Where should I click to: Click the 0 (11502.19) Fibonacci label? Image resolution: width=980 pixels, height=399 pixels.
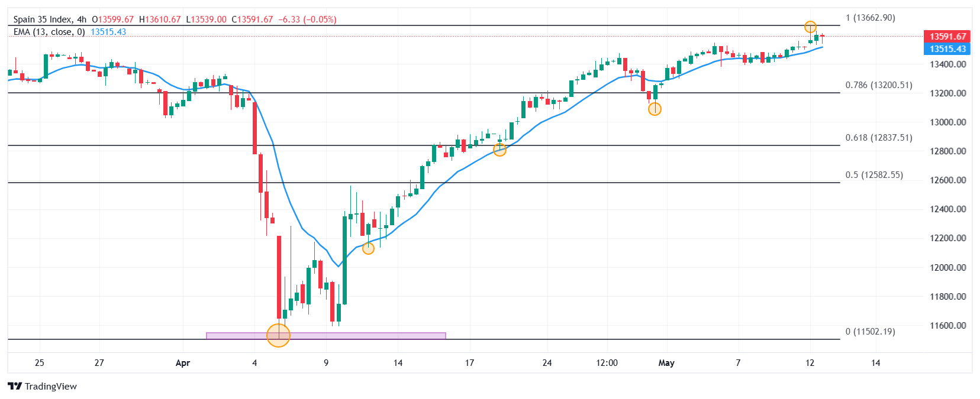coord(870,332)
